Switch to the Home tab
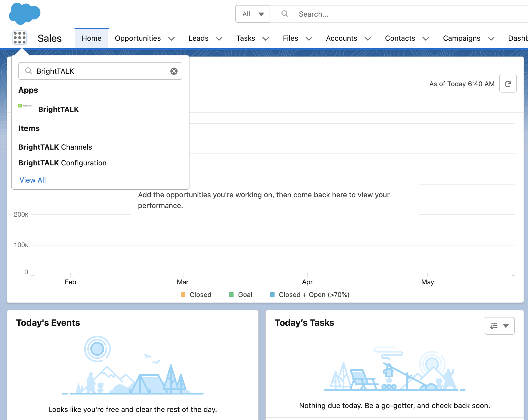This screenshot has width=528, height=420. click(91, 38)
